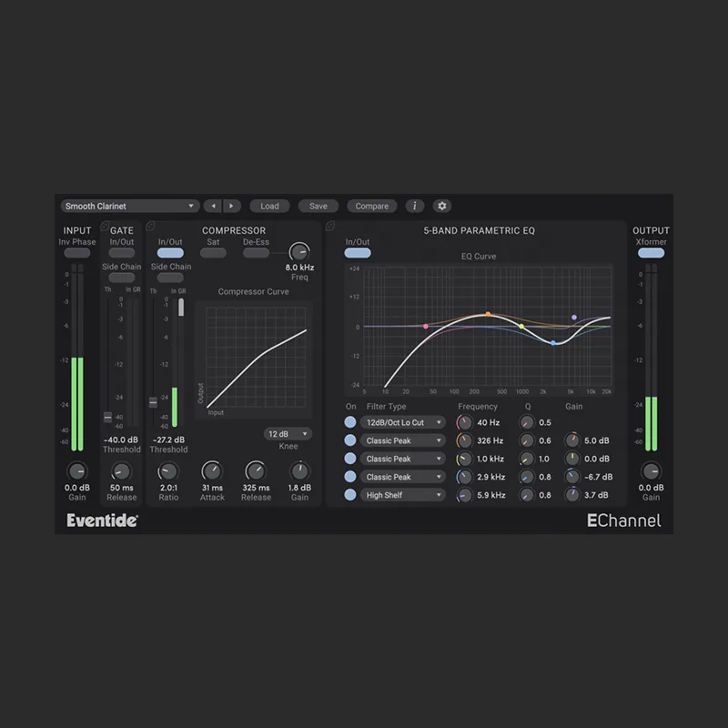728x728 pixels.
Task: Toggle the EQ In/Out switch
Action: point(358,253)
